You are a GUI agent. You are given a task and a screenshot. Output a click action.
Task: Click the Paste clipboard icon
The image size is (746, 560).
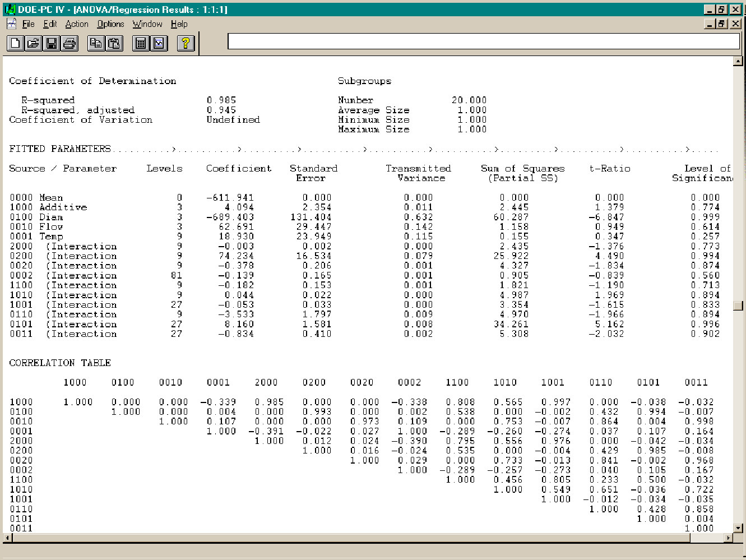(114, 43)
